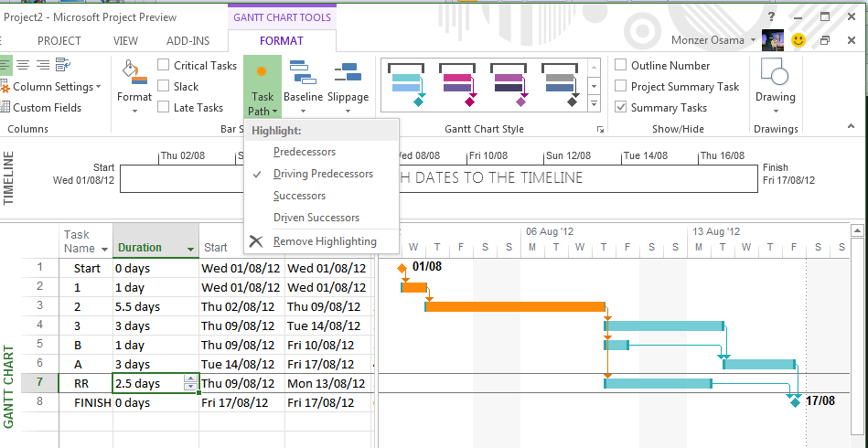Open the Task Name column dropdown
The height and width of the screenshot is (448, 868).
click(x=104, y=249)
